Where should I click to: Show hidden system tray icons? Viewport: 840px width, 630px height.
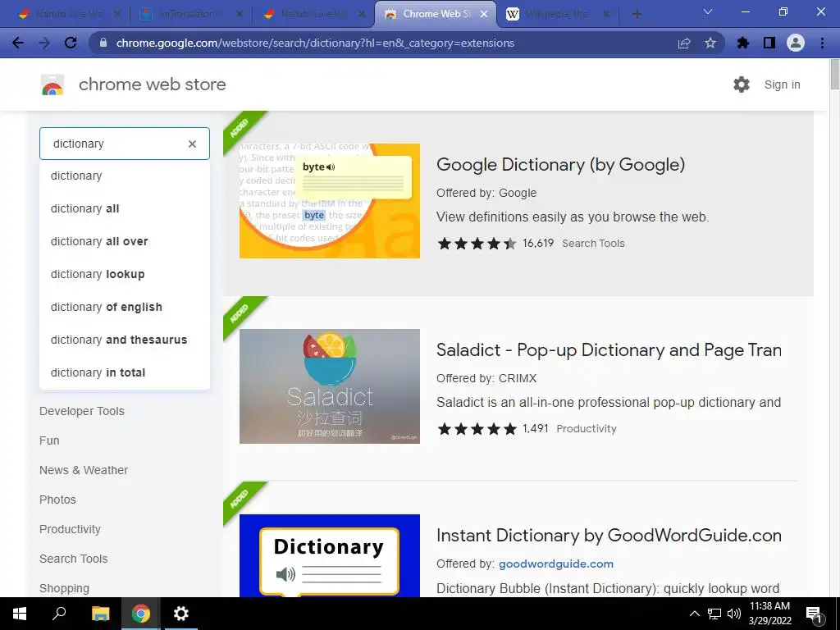(x=694, y=614)
